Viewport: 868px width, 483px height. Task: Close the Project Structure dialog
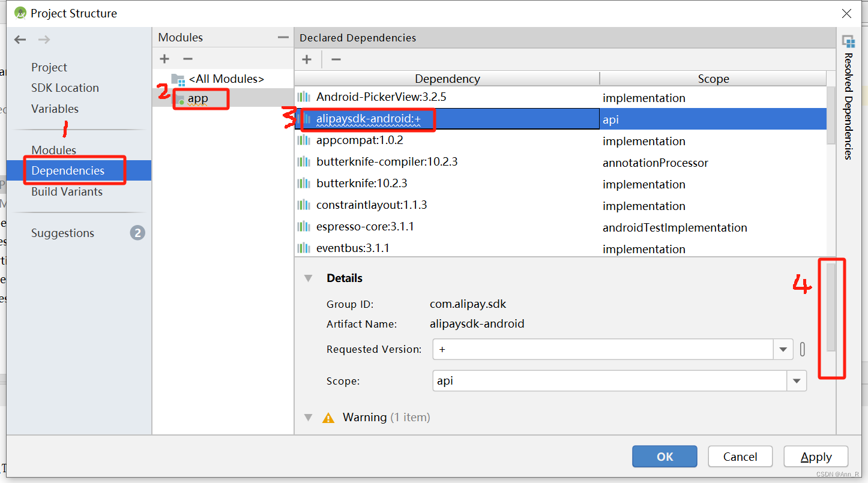click(846, 13)
